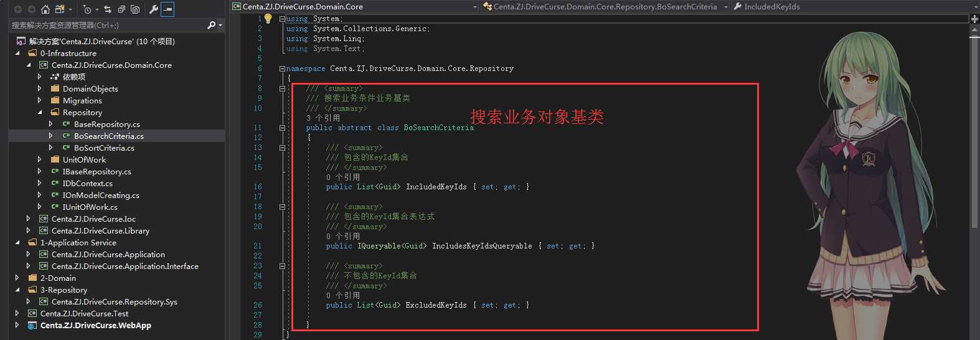
Task: Open IOnModelCreating.cs
Action: coord(101,195)
